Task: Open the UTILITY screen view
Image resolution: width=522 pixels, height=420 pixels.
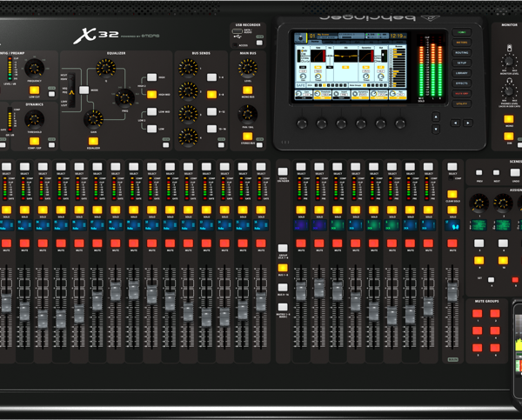Action: [461, 103]
